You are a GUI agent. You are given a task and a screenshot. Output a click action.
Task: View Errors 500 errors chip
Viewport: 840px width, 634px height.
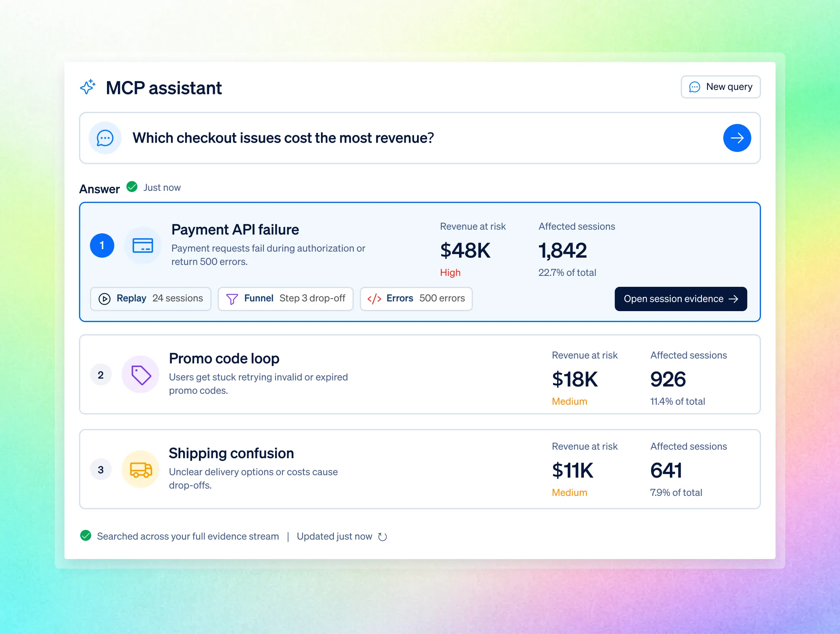pyautogui.click(x=416, y=299)
